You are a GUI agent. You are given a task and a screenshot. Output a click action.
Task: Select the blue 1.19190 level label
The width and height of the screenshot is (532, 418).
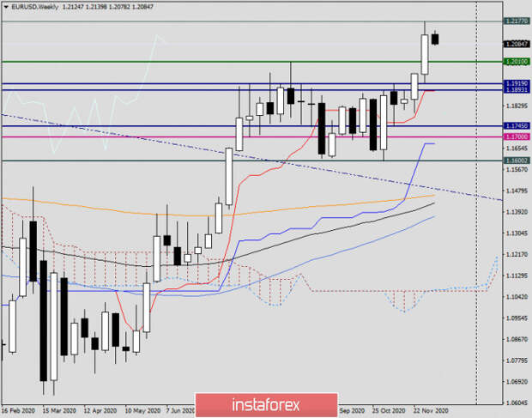coord(516,84)
